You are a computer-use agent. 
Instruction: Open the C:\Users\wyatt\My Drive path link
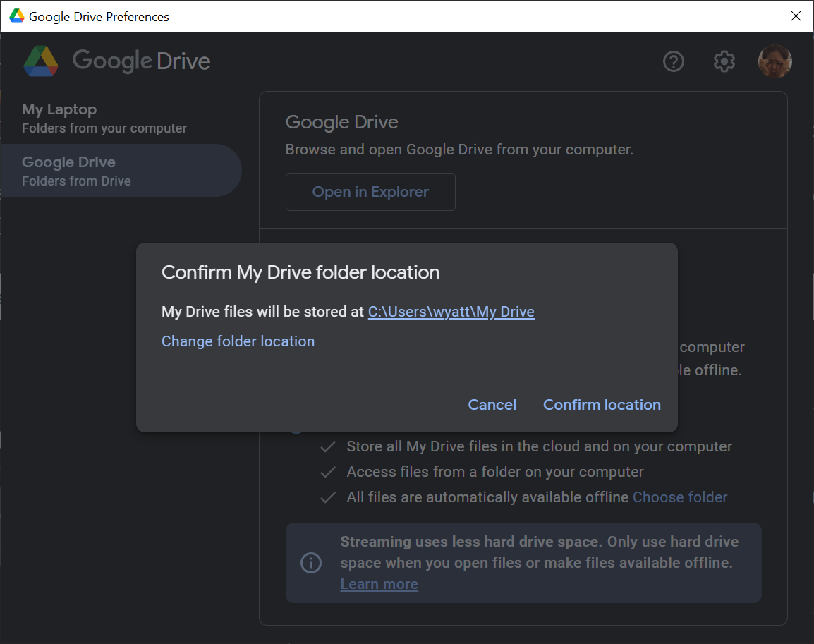451,311
